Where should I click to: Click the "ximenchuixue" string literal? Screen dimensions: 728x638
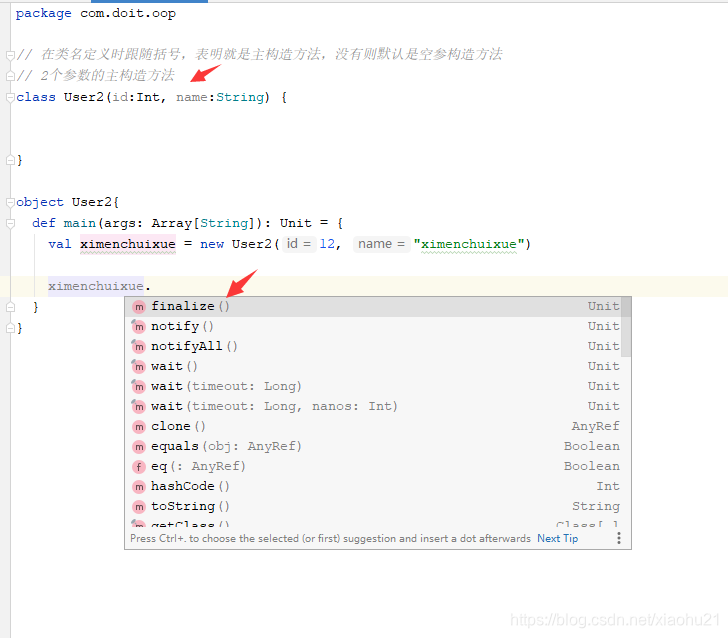(x=469, y=244)
